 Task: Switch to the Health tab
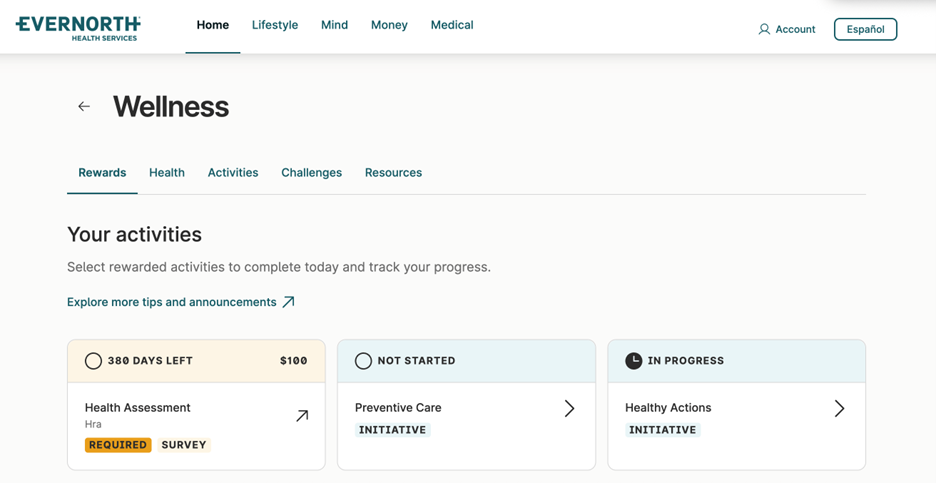(x=167, y=173)
